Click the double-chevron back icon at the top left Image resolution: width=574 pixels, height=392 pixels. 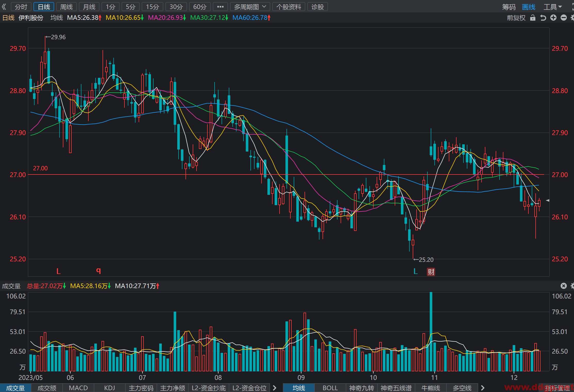[4, 7]
